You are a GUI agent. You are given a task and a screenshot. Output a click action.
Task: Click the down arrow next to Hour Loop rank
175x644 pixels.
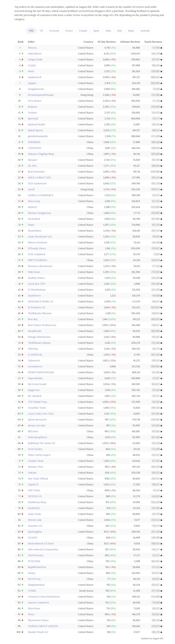pyautogui.click(x=23, y=201)
